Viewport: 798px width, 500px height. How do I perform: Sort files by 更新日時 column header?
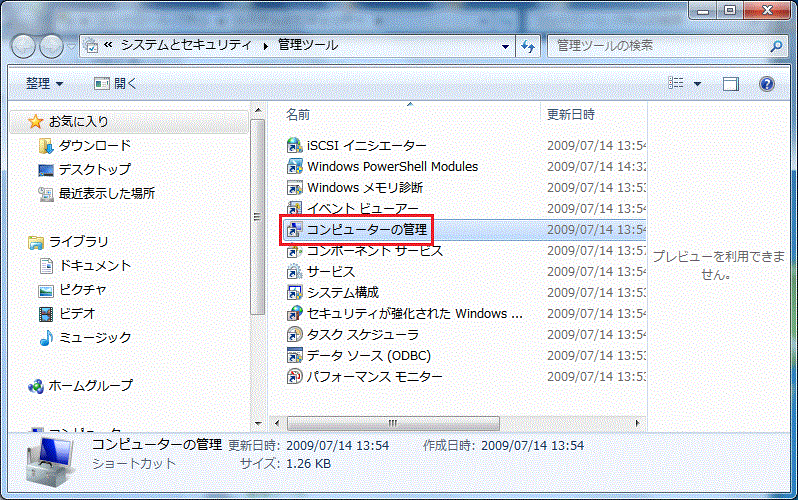coord(572,114)
